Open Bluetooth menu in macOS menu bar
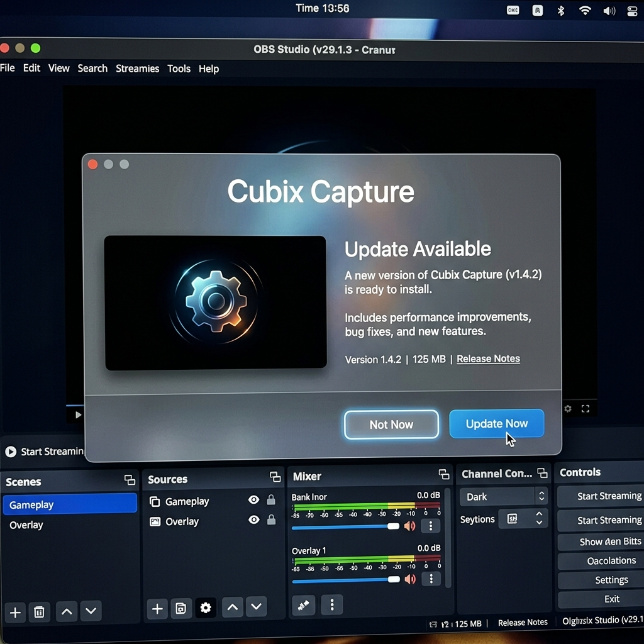This screenshot has width=644, height=644. point(561,11)
